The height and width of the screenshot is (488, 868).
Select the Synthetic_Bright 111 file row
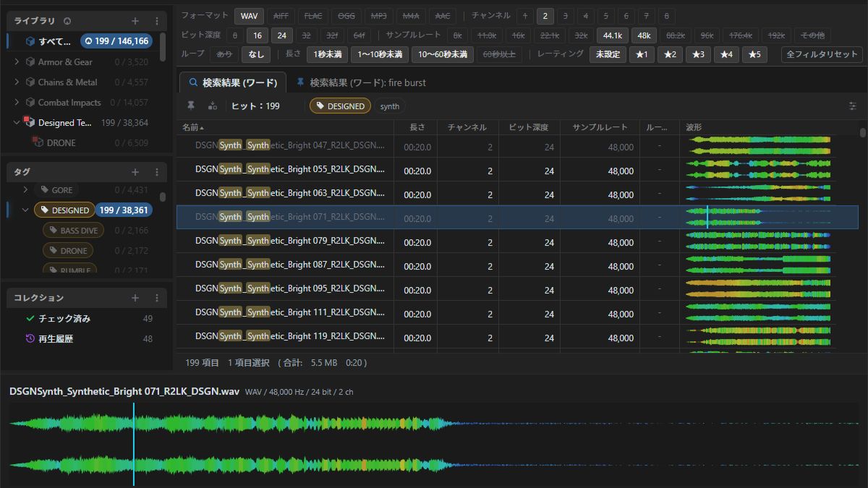tap(517, 313)
